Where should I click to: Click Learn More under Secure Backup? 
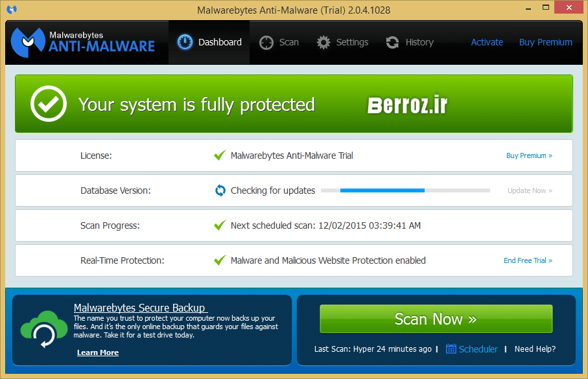[98, 352]
